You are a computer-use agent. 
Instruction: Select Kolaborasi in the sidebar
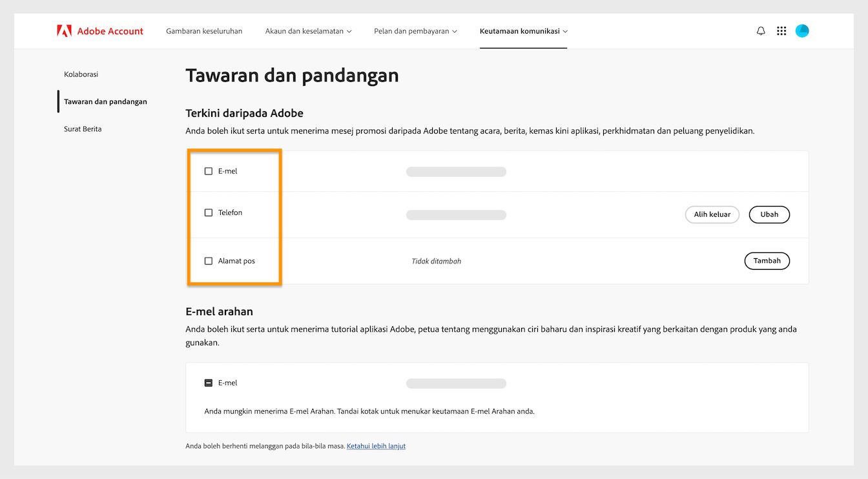click(81, 74)
